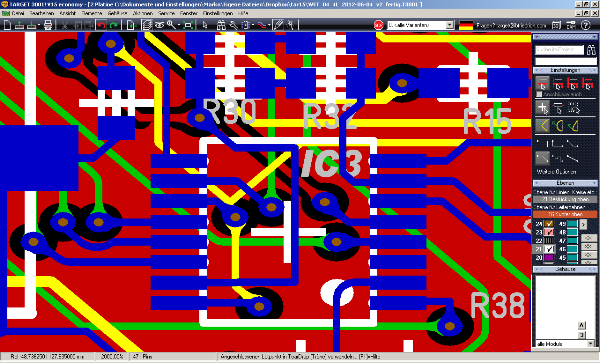Toggle layer 22 visibility box

pos(549,241)
